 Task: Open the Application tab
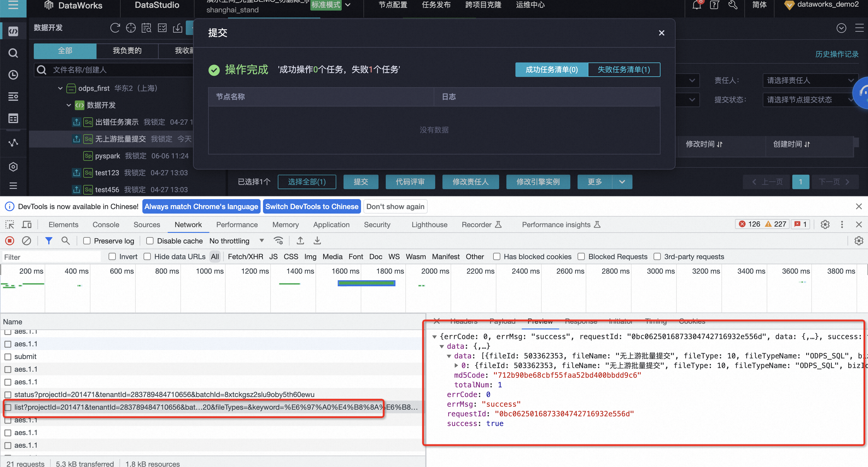point(331,224)
